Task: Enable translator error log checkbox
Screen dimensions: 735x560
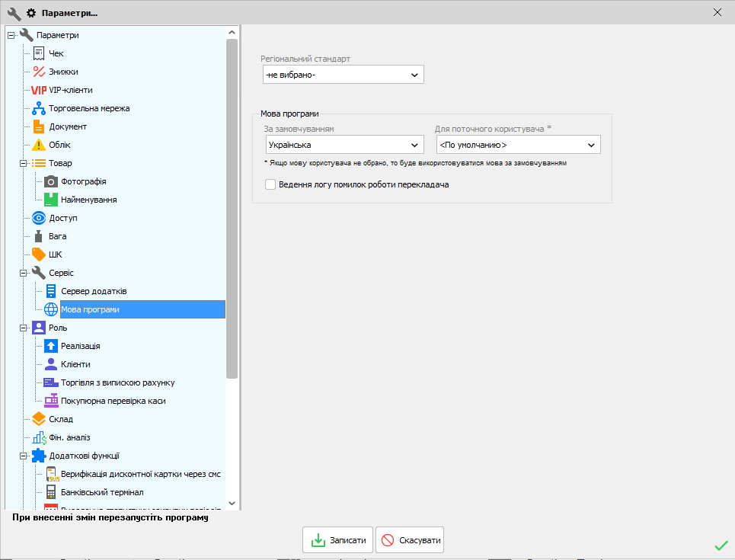Action: coord(270,184)
